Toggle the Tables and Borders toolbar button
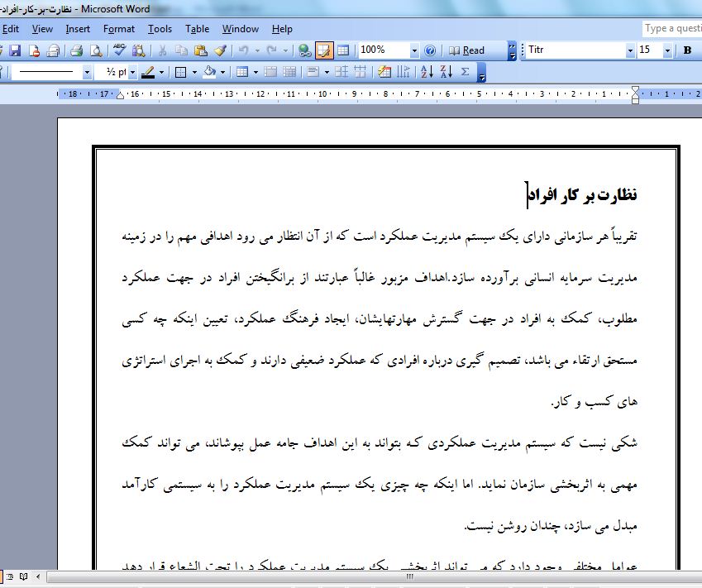702x588 pixels. click(323, 50)
